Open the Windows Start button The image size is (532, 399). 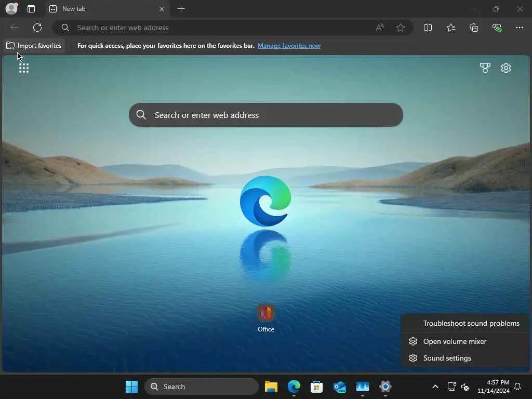pos(131,387)
